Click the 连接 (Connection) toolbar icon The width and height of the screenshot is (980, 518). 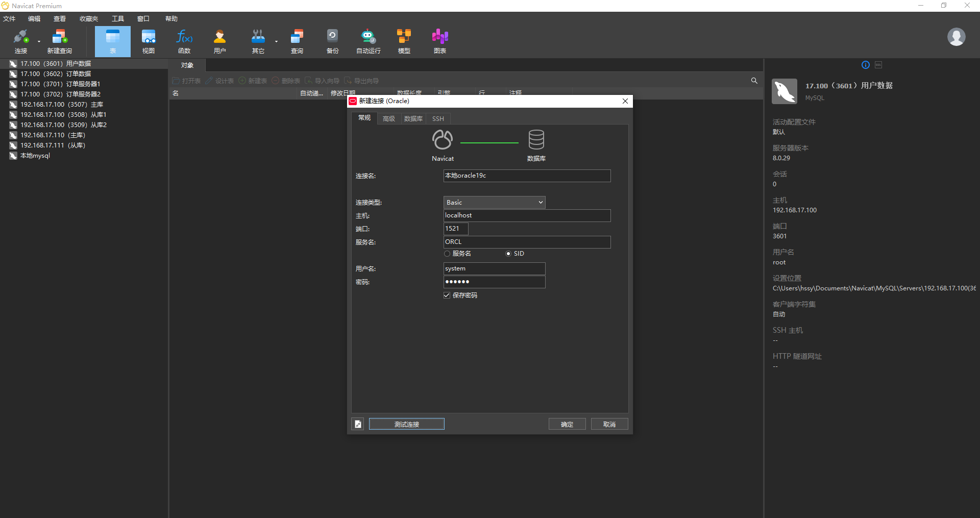tap(21, 41)
